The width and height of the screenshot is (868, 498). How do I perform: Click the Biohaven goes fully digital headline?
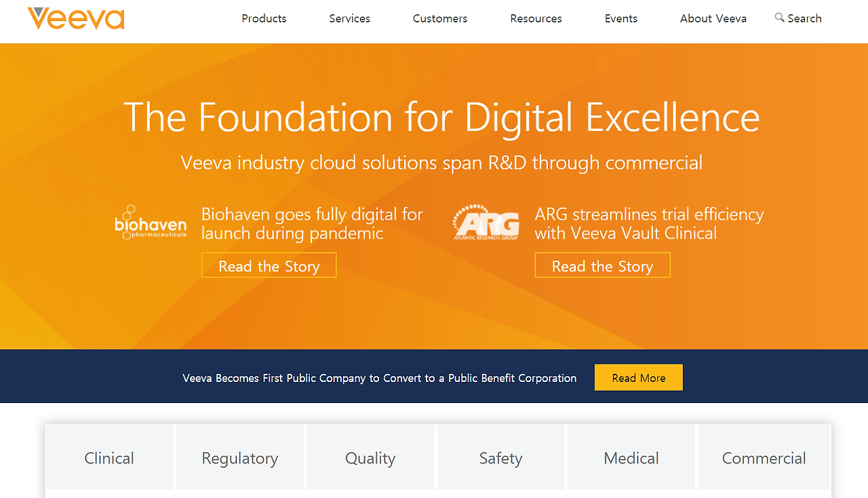click(312, 223)
